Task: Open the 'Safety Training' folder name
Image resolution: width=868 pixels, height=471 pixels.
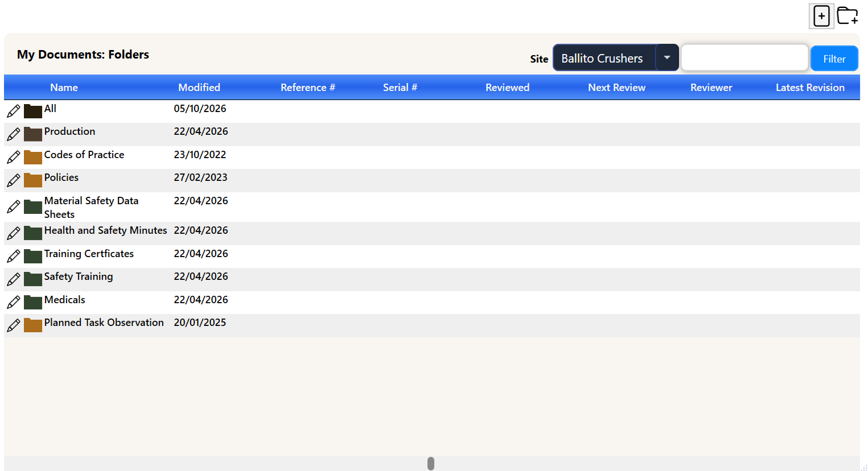Action: tap(79, 276)
